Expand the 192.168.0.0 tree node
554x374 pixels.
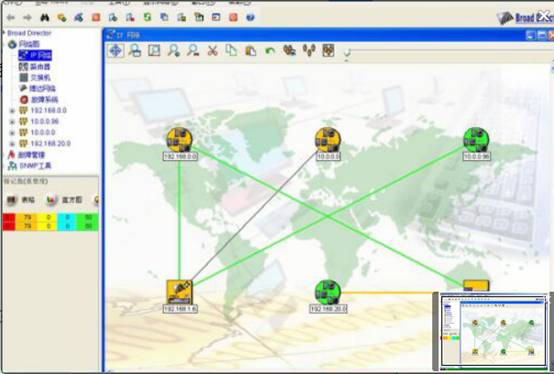click(12, 111)
